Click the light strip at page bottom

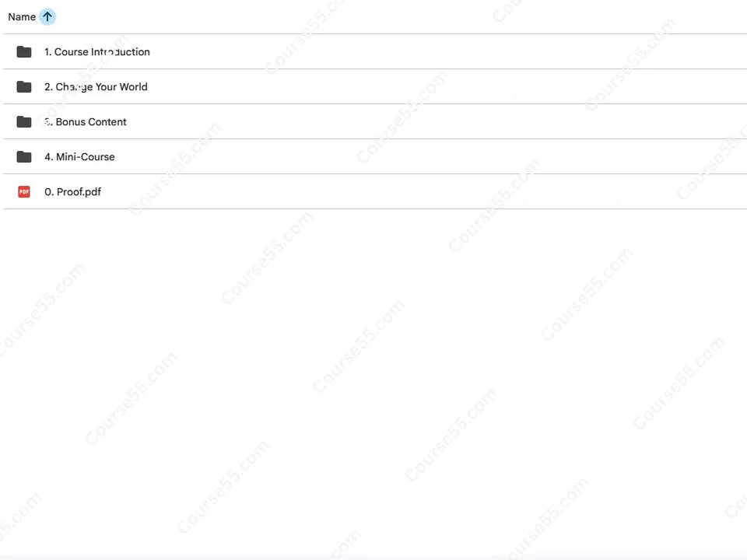point(373,557)
